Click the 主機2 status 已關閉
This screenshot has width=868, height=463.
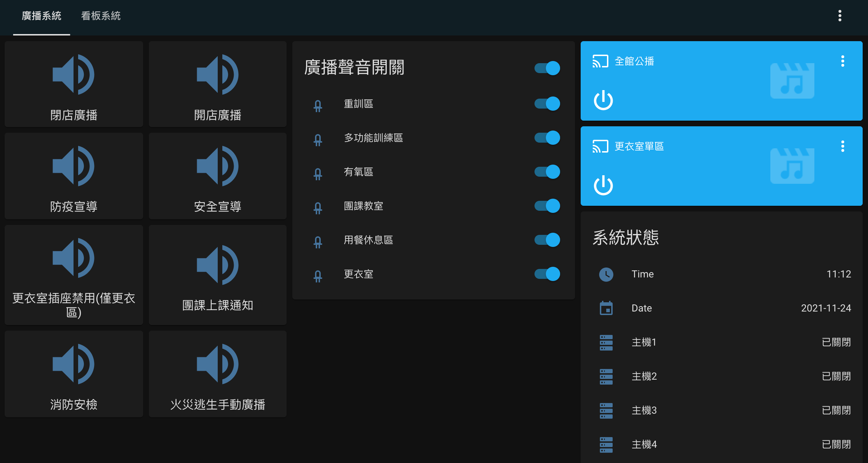(x=836, y=376)
